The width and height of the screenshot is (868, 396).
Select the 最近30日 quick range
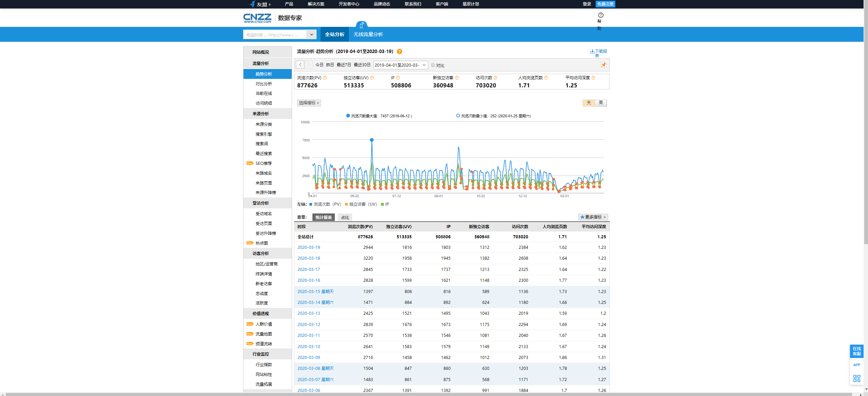pyautogui.click(x=362, y=65)
